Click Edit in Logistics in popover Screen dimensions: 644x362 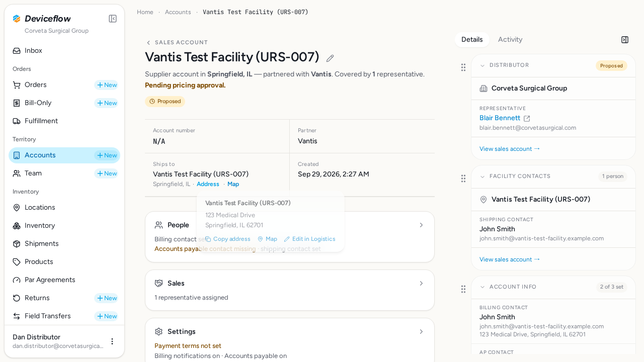309,239
